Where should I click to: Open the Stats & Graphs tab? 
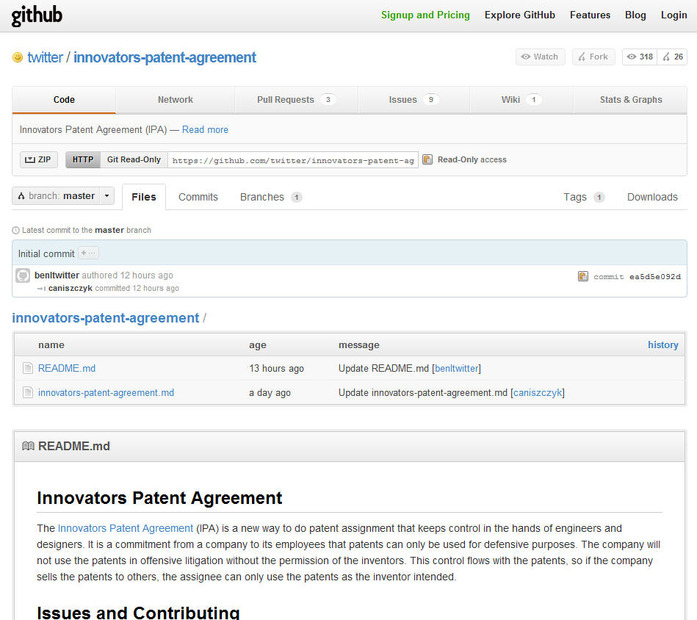pyautogui.click(x=630, y=100)
